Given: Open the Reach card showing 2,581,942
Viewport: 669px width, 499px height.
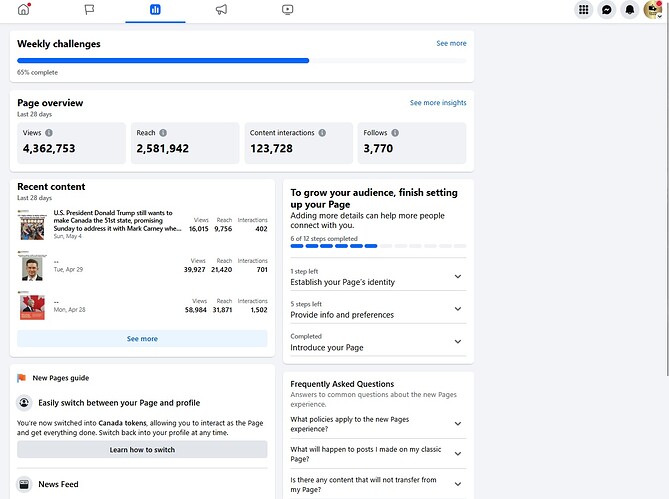Looking at the screenshot, I should click(x=185, y=143).
